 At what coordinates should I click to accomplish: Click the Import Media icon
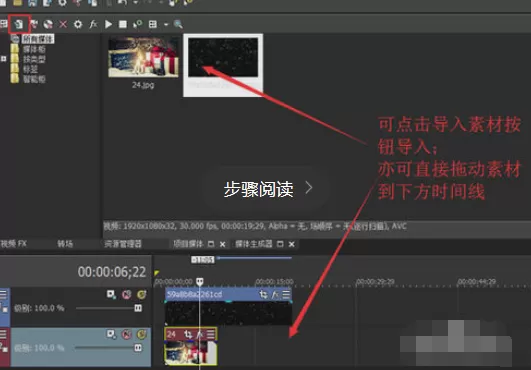(x=19, y=24)
